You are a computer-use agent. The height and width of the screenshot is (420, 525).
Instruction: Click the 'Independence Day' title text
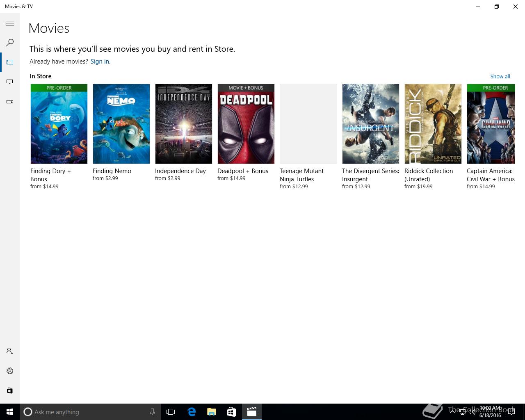pyautogui.click(x=180, y=171)
